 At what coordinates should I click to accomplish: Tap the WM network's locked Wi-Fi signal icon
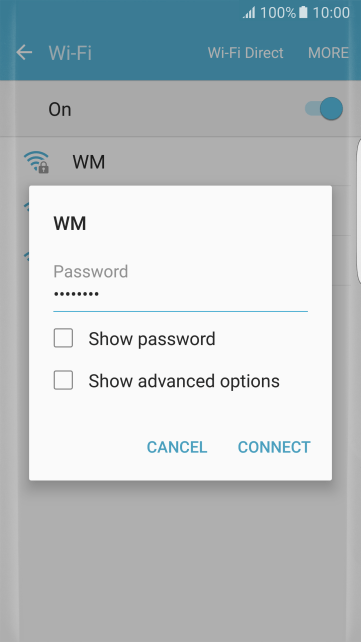tap(36, 162)
